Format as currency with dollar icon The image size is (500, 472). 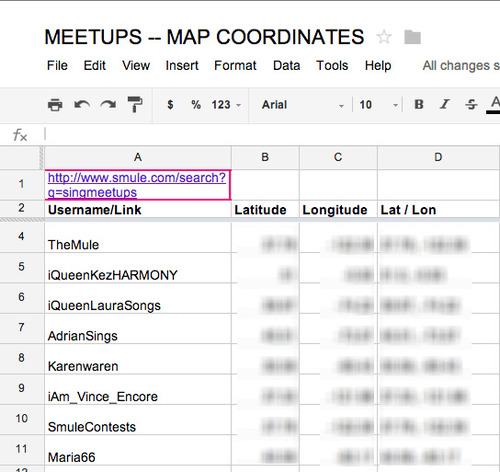click(170, 105)
